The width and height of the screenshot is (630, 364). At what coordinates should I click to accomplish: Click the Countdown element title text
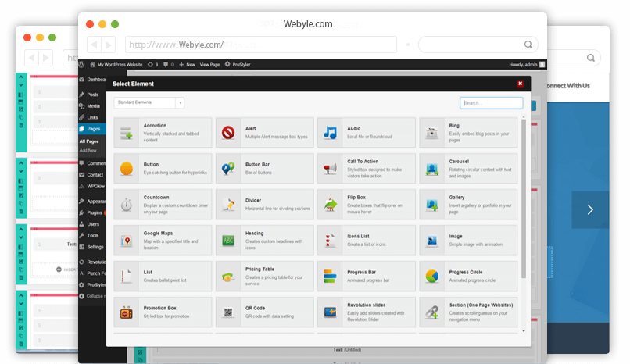pos(156,198)
